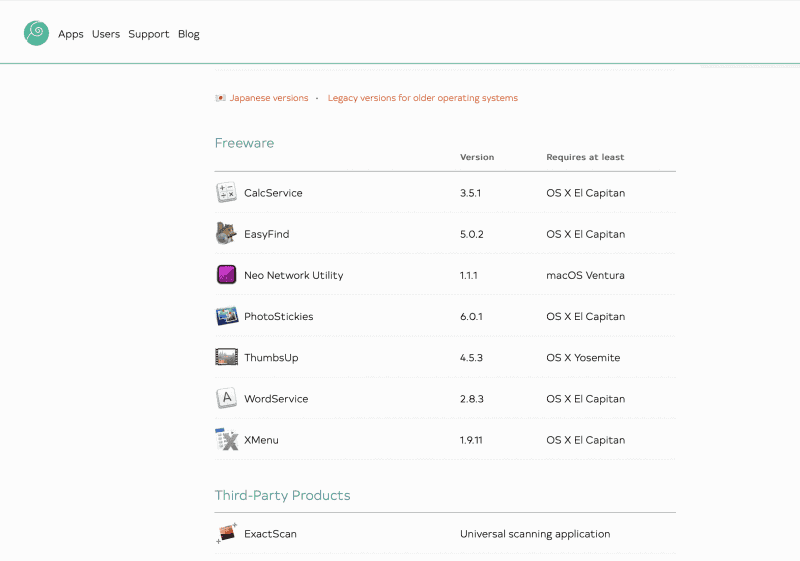The width and height of the screenshot is (800, 561).
Task: Click the Version column header
Action: [x=477, y=157]
